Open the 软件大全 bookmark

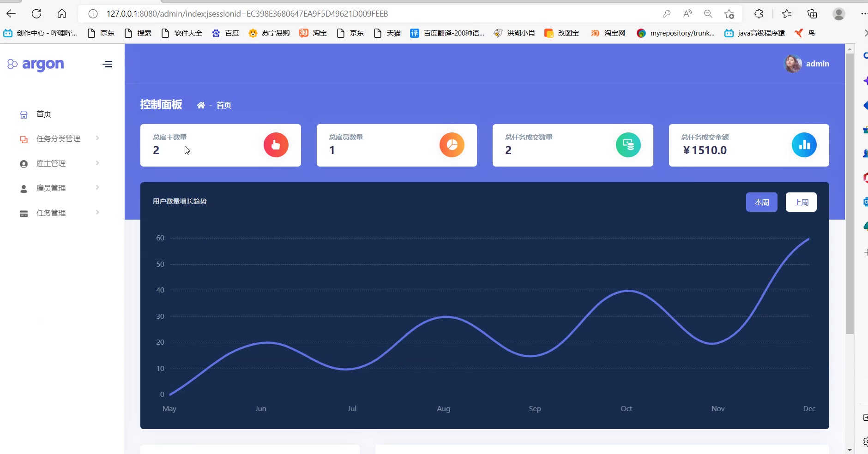182,33
